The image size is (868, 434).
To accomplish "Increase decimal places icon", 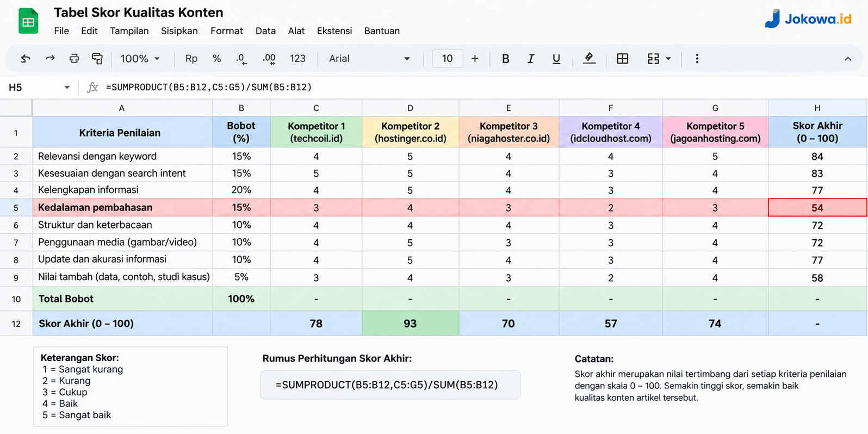I will coord(269,59).
